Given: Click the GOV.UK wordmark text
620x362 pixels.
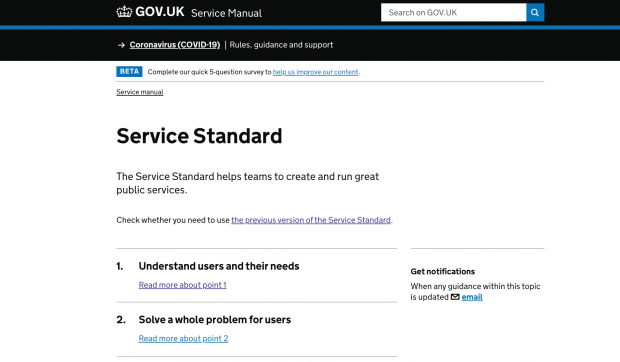Looking at the screenshot, I should pyautogui.click(x=160, y=12).
